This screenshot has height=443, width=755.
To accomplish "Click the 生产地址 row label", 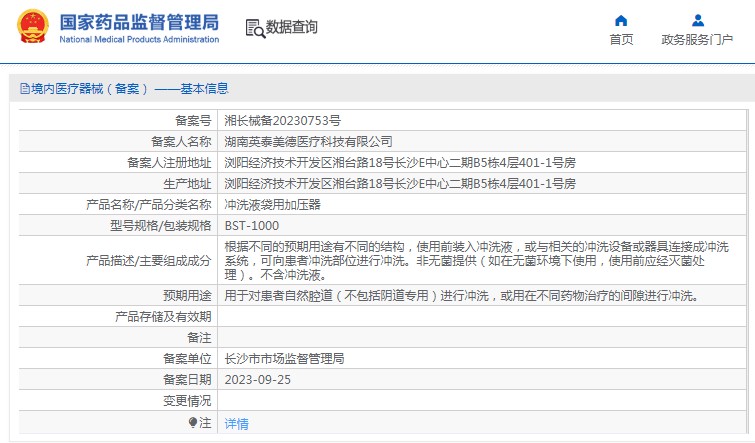I will click(x=187, y=183).
